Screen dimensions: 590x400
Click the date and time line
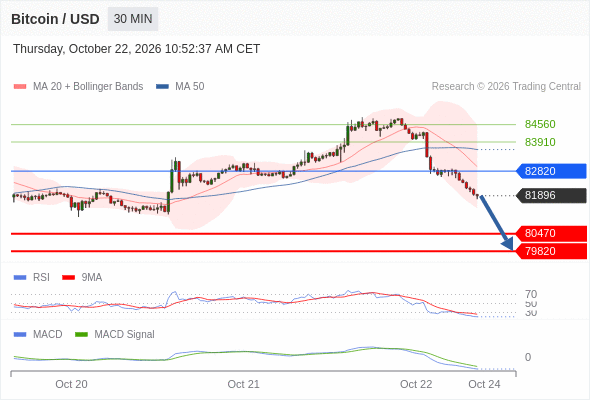[137, 49]
